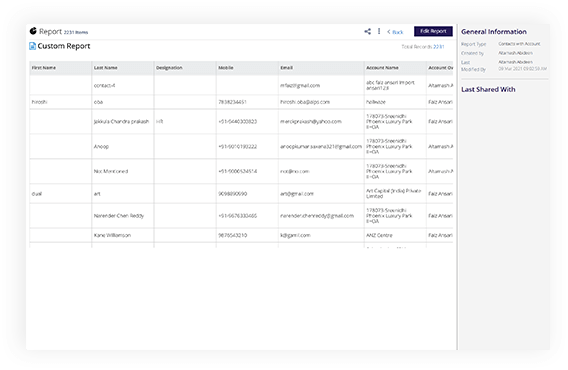The width and height of the screenshot is (568, 370).
Task: Click the 'Contacts with Account' report type value
Action: [x=519, y=44]
